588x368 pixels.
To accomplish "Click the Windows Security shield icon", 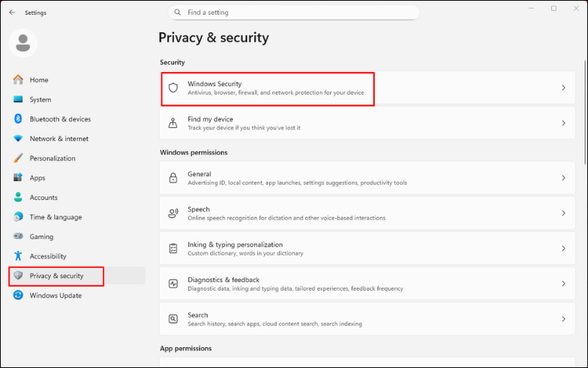I will pos(173,88).
